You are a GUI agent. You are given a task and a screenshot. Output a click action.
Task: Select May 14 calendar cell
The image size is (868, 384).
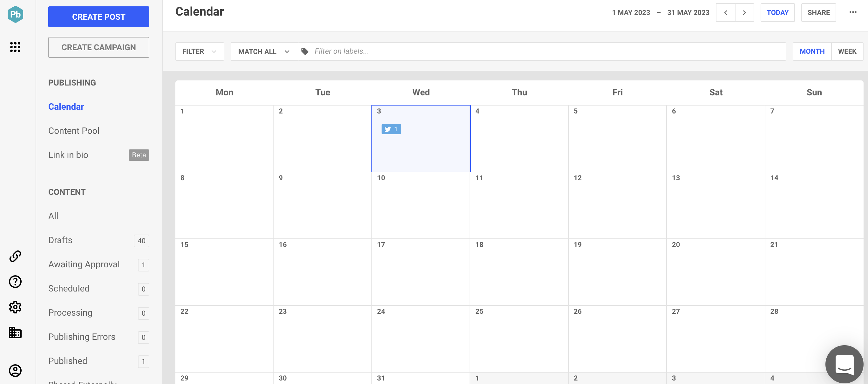tap(814, 205)
